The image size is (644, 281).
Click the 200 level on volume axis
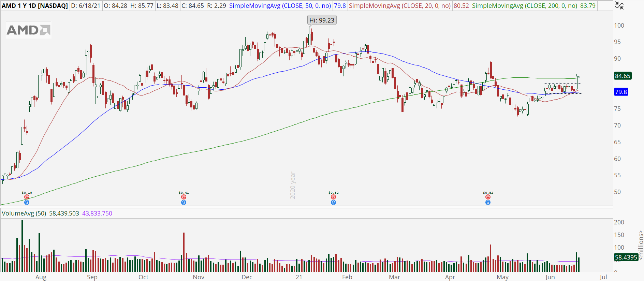pyautogui.click(x=619, y=222)
